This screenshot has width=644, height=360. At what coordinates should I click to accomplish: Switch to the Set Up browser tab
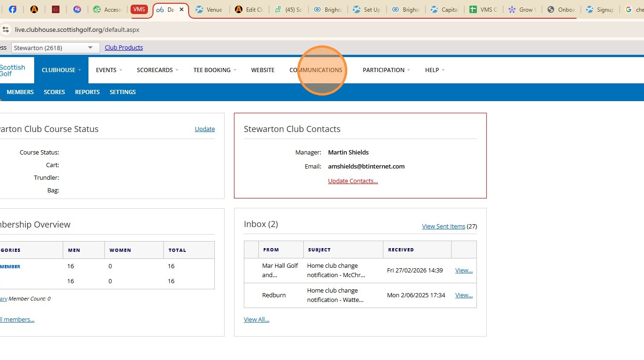[x=367, y=9]
